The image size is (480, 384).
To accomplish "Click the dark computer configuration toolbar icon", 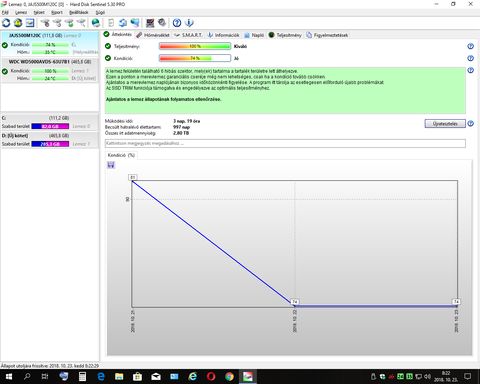I will (150, 23).
